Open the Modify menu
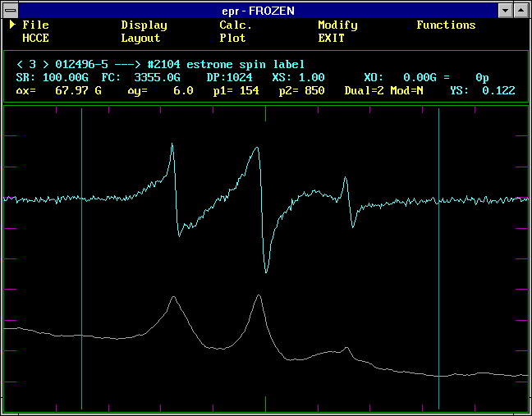Image resolution: width=532 pixels, height=416 pixels. pos(337,25)
